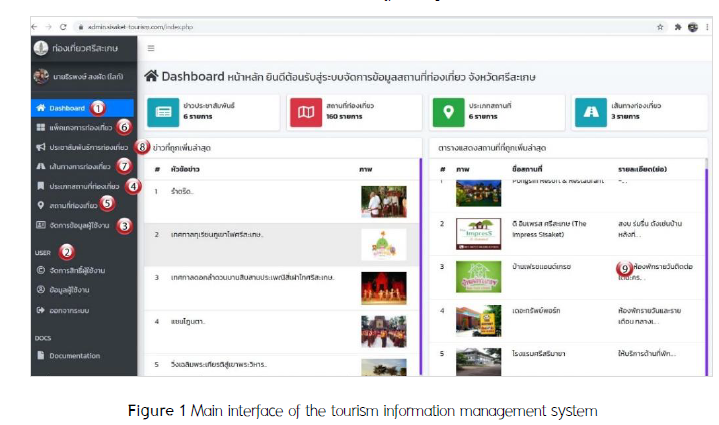Viewport: 719px width, 425px height.
Task: Click the bookmark icon in sidebar menu
Action: 40,186
